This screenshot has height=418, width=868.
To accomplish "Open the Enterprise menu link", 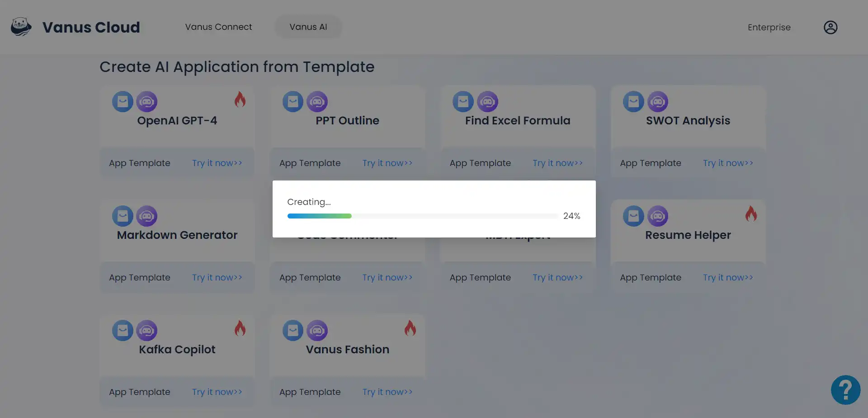I will [769, 28].
